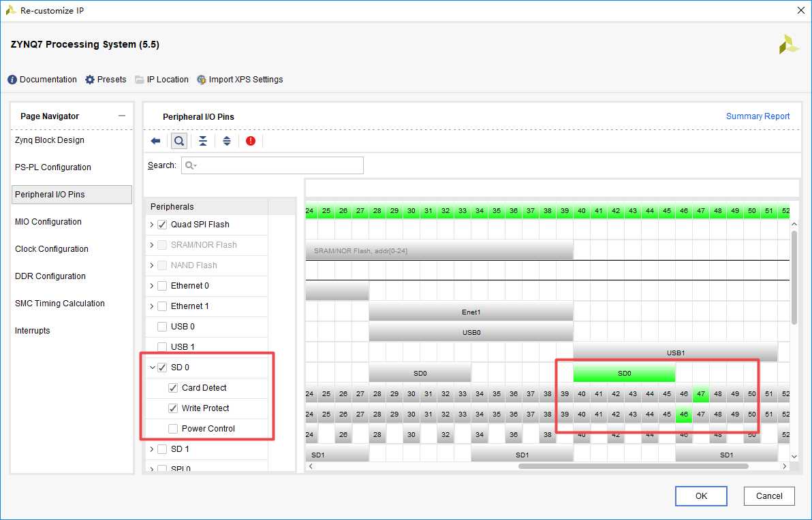Image resolution: width=812 pixels, height=520 pixels.
Task: Open the Summary Report link
Action: pyautogui.click(x=758, y=116)
